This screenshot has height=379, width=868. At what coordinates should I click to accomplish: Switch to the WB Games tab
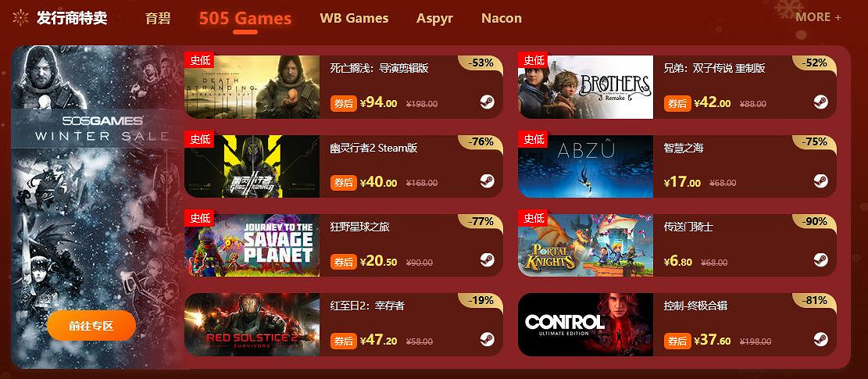(354, 18)
